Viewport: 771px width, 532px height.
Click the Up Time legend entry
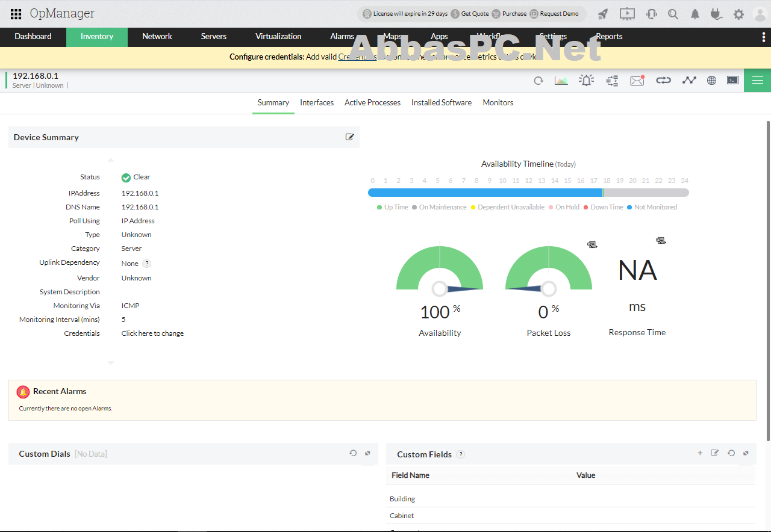pyautogui.click(x=393, y=207)
